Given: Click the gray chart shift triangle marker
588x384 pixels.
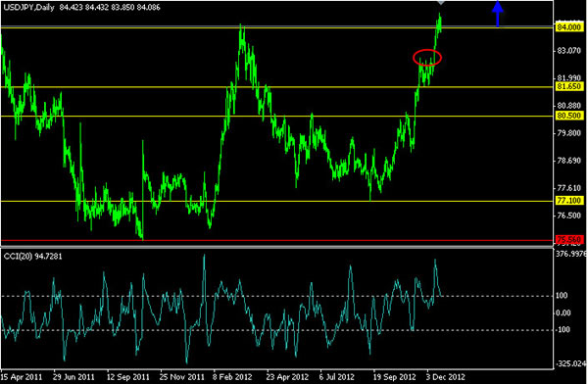Looking at the screenshot, I should pyautogui.click(x=441, y=2).
